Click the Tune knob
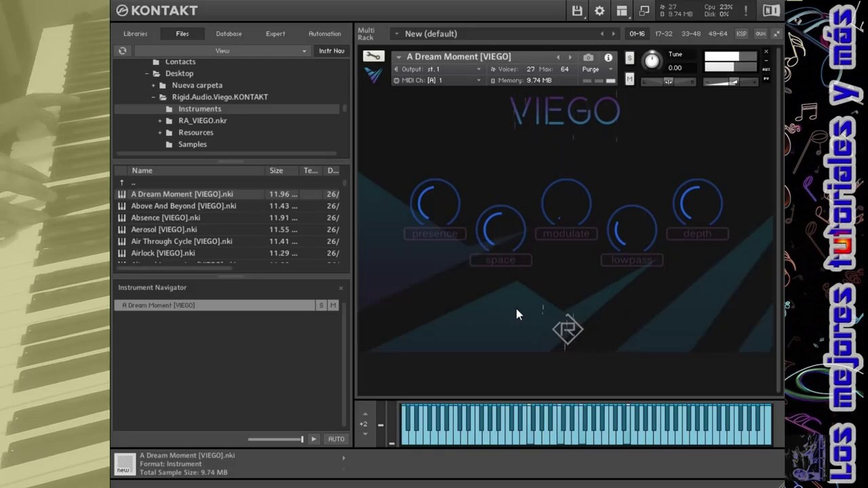This screenshot has width=868, height=488. click(652, 61)
